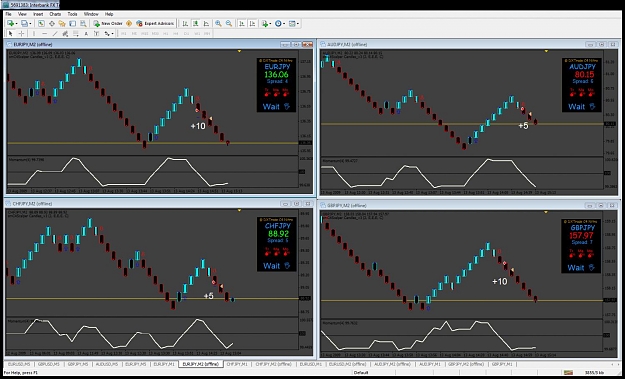Toggle Chart Shift on the toolbar
This screenshot has height=379, width=625.
252,24
